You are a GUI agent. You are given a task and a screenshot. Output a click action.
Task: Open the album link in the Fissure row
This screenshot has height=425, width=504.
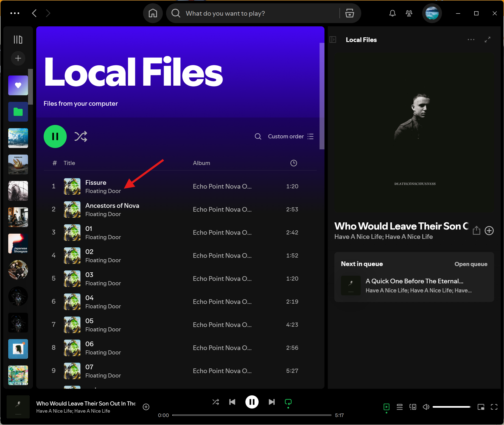coord(222,186)
